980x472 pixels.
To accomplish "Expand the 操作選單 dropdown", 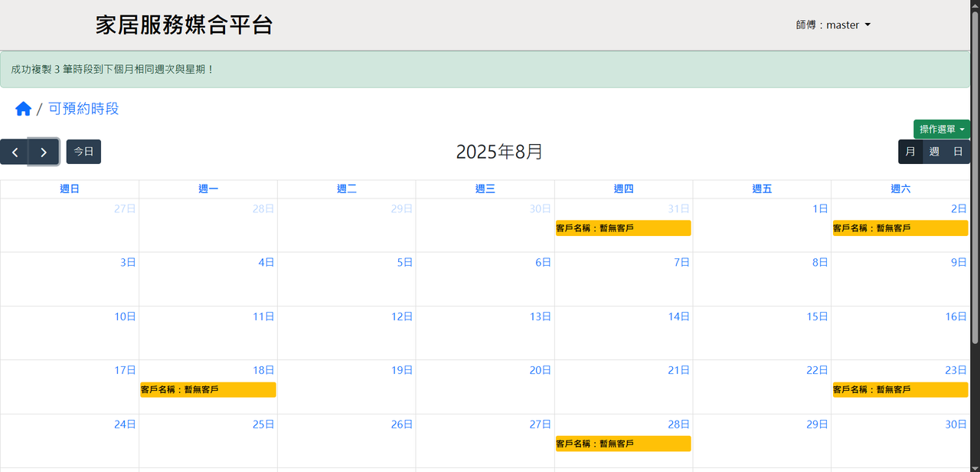I will [x=942, y=129].
